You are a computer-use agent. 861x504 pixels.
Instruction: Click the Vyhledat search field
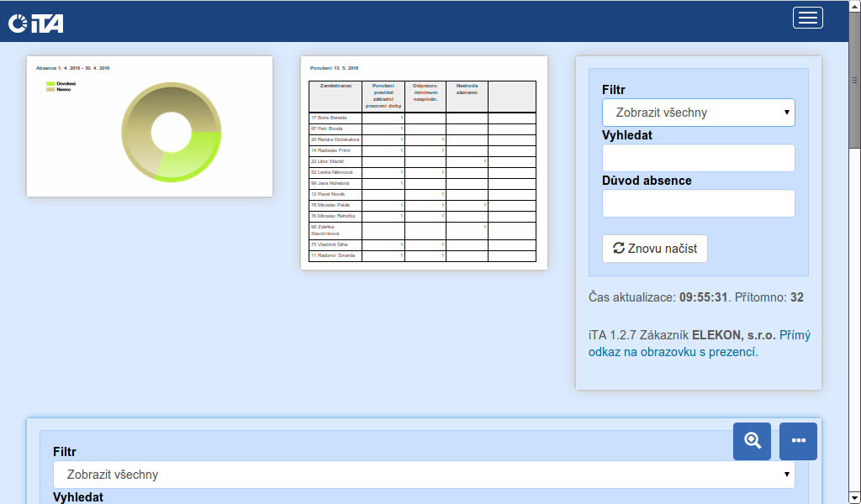tap(698, 158)
